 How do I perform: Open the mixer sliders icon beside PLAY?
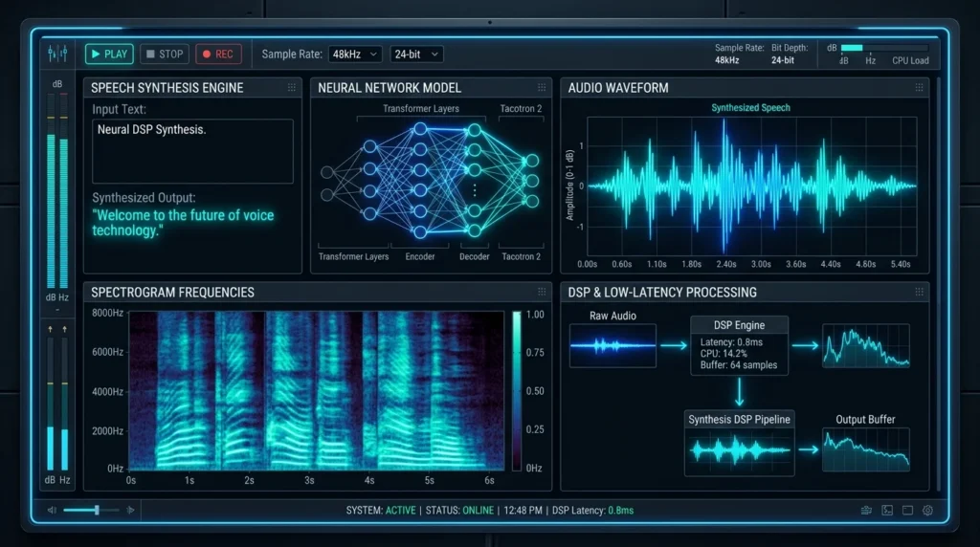coord(57,54)
